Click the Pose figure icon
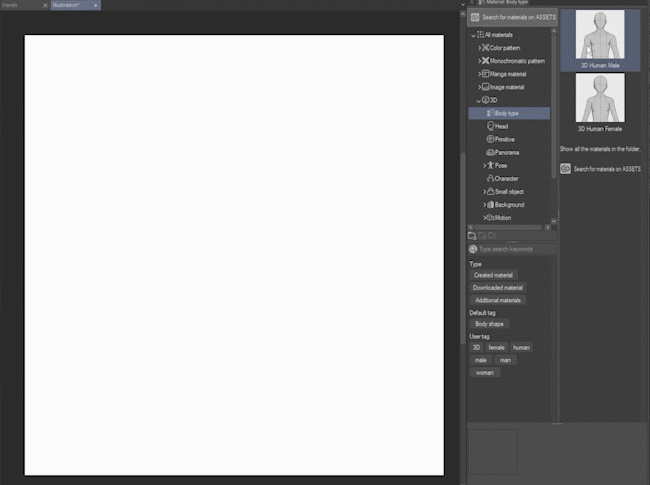The width and height of the screenshot is (650, 485). tap(490, 165)
